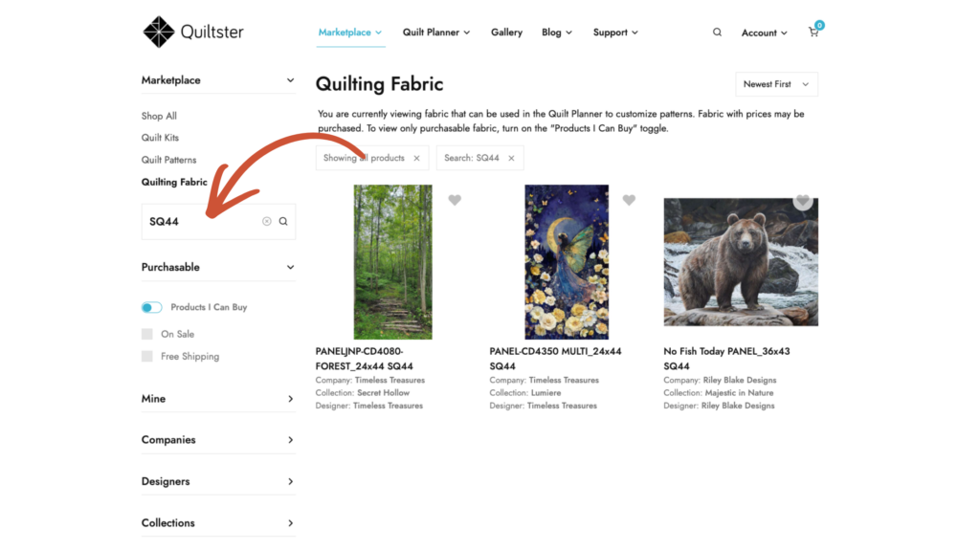Favorite the Lumiere fairy panel heart
The image size is (980, 551).
pos(629,200)
